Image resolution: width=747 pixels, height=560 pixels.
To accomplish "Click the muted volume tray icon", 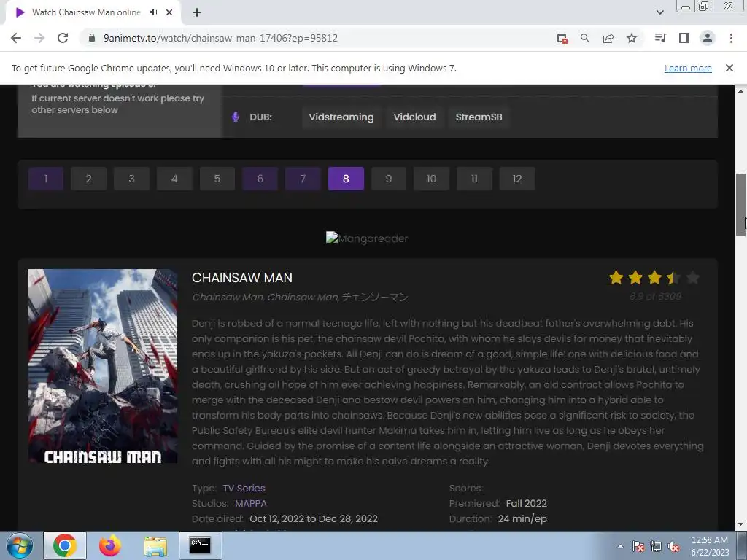I will (673, 546).
